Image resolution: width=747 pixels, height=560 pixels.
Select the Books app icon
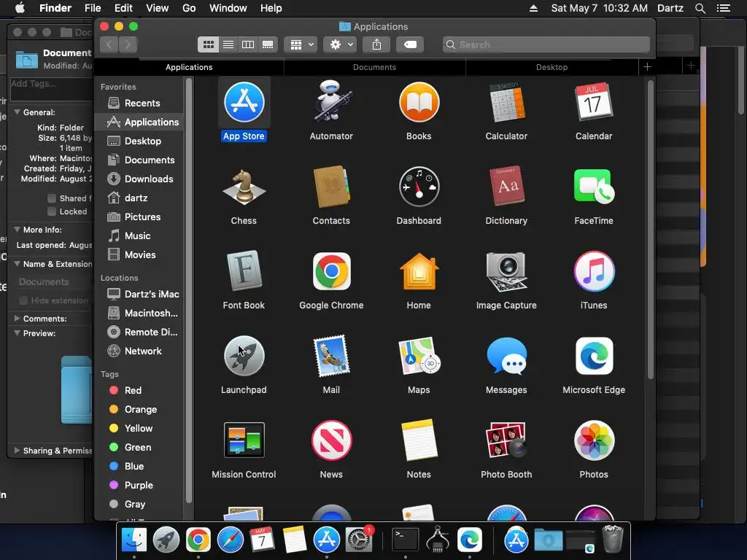click(419, 102)
